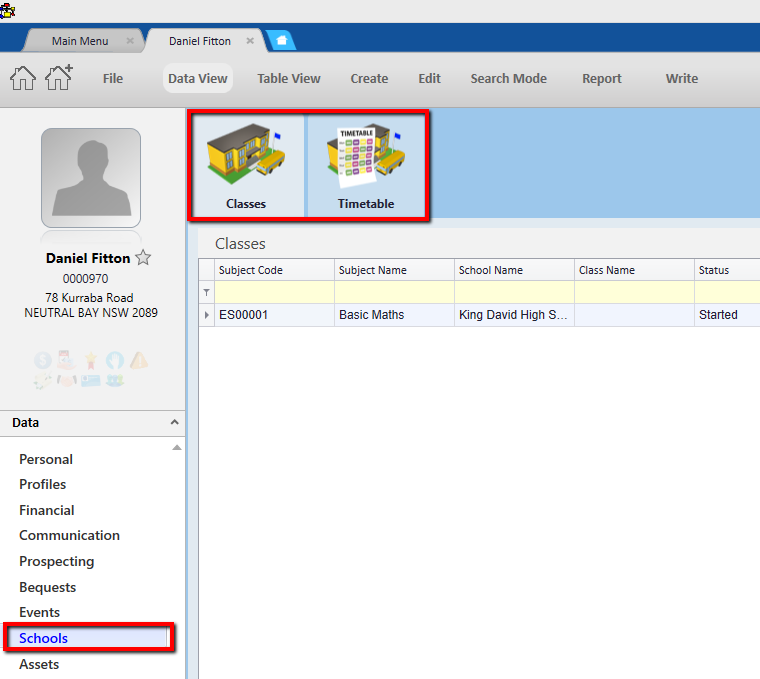Screen dimensions: 760x679
Task: Expand the ES00001 row arrow
Action: pos(207,315)
